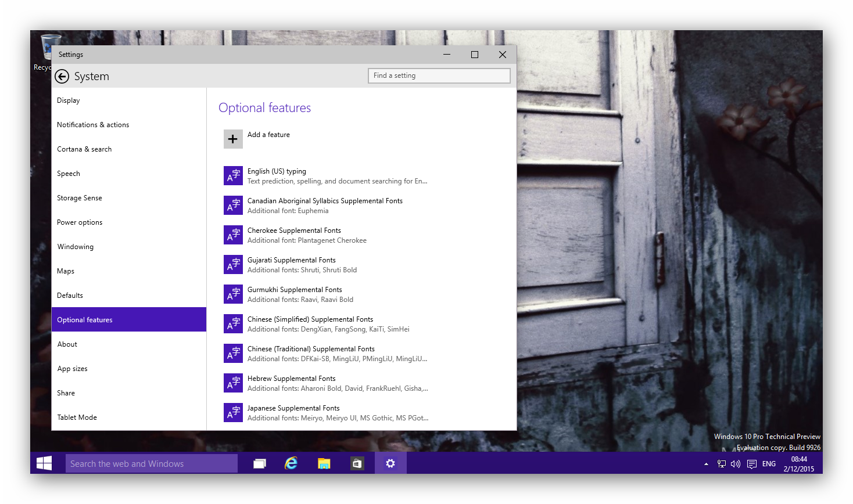Viewport: 853px width, 504px height.
Task: Select 'Additional fonts: DengXian, FangSong' description
Action: (x=328, y=329)
